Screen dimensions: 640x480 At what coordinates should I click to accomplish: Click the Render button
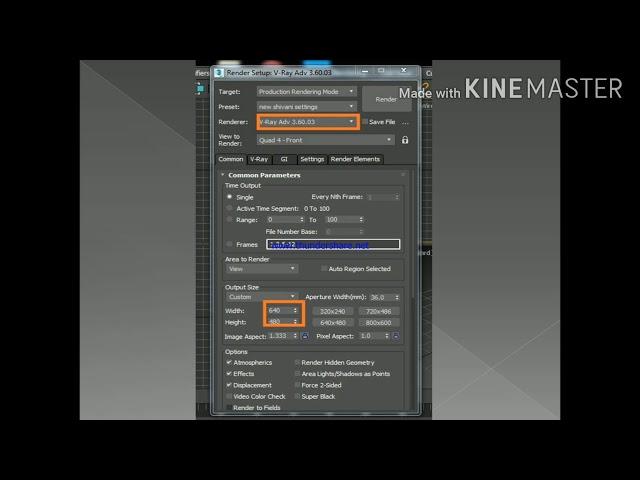[x=386, y=99]
